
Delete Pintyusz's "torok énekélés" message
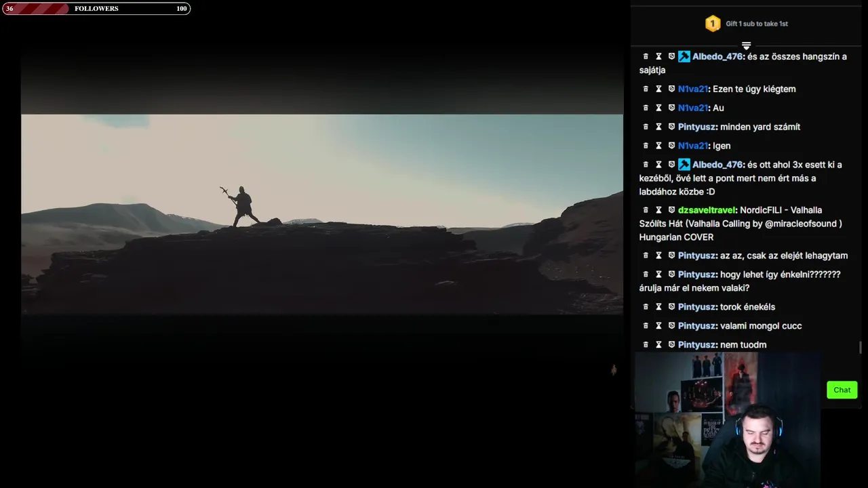pos(646,307)
